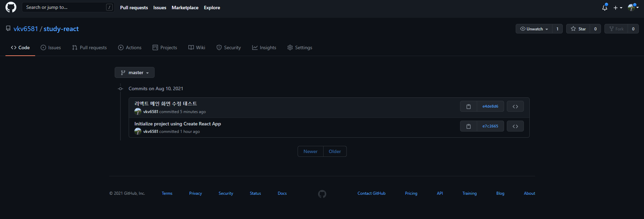Open Marketplace in top navigation

click(185, 8)
